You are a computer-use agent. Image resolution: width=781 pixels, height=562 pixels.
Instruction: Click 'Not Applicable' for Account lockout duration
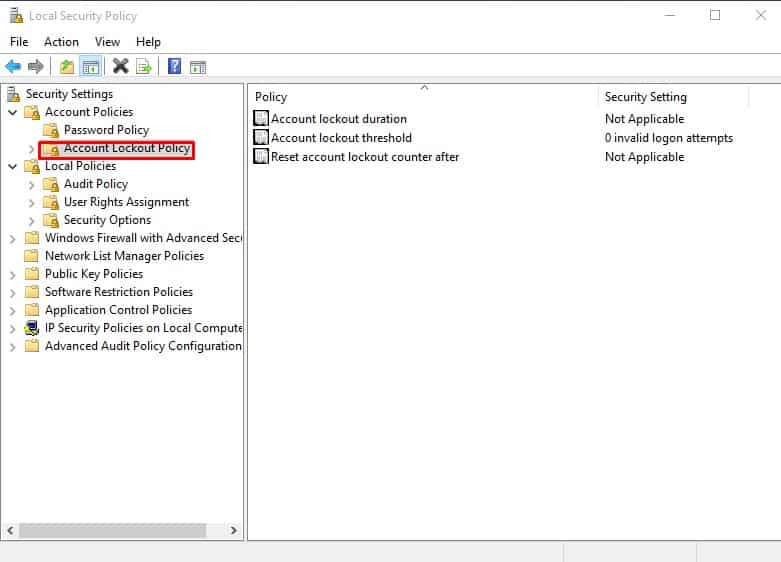pos(645,119)
